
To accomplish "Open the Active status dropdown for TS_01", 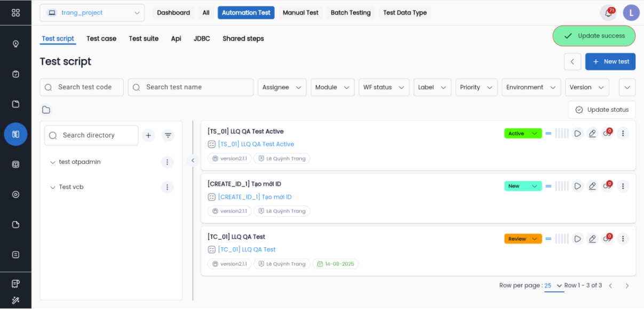I will [523, 134].
